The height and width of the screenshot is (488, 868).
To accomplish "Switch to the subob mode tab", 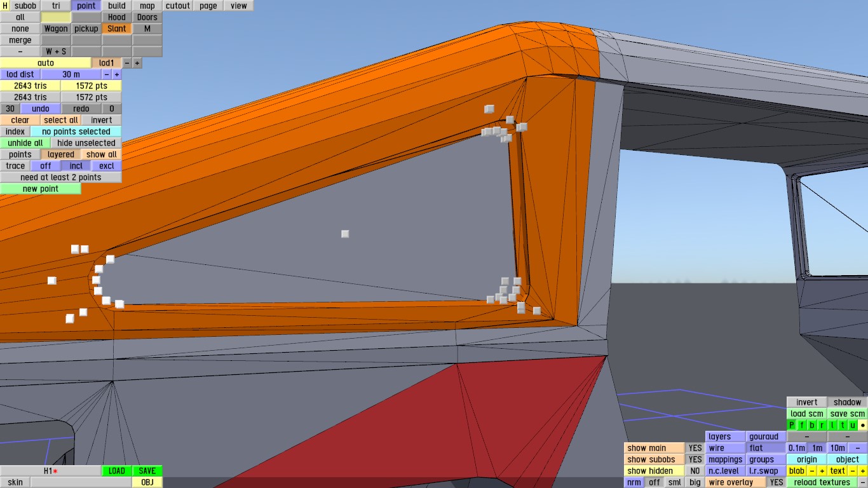I will pyautogui.click(x=25, y=6).
